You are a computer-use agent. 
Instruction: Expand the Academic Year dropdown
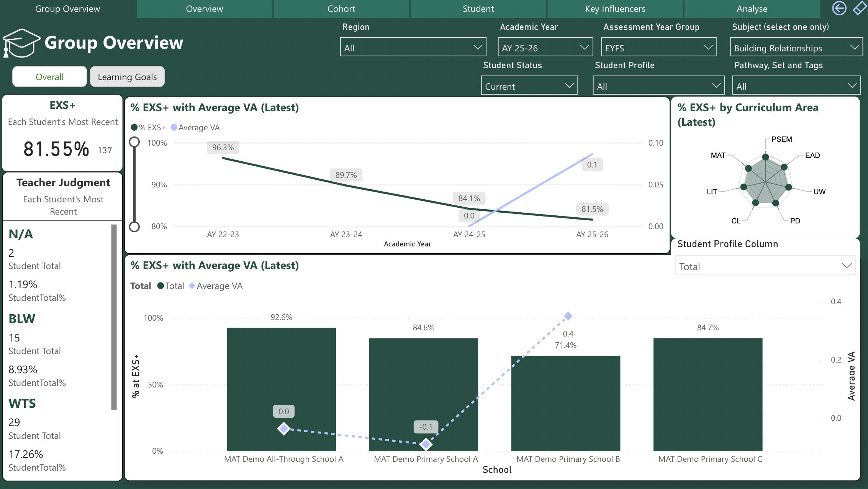point(545,48)
